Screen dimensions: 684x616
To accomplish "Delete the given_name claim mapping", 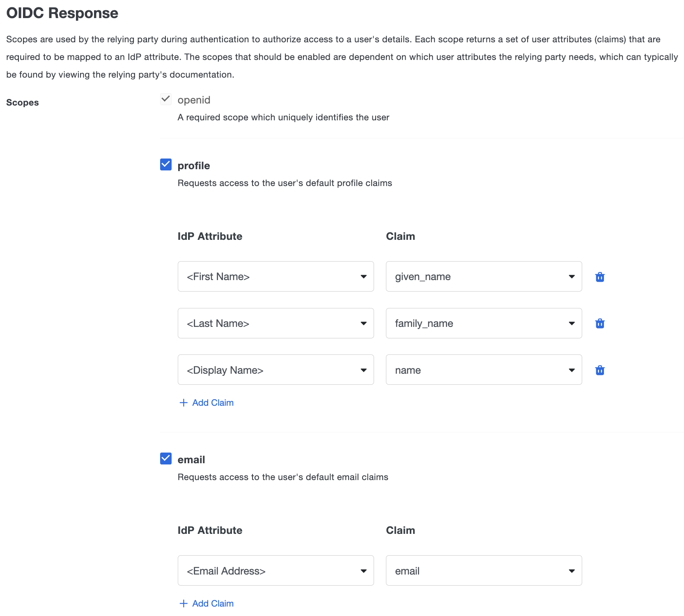I will pyautogui.click(x=600, y=277).
